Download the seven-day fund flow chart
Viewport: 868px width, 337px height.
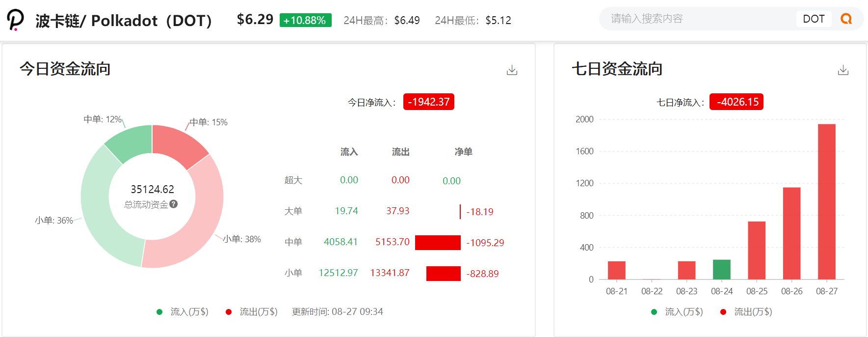point(843,70)
